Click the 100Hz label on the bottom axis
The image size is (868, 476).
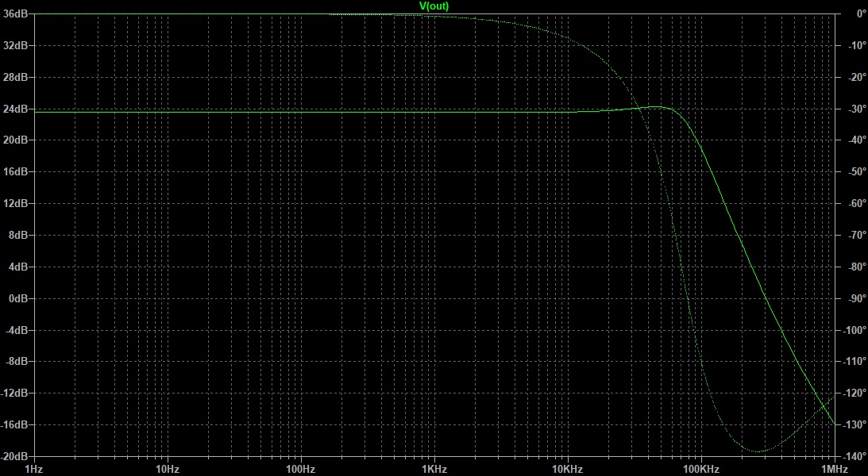300,467
